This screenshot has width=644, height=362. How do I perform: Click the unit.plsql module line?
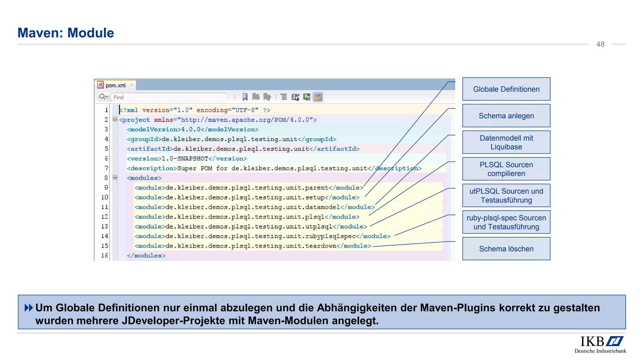tap(247, 217)
